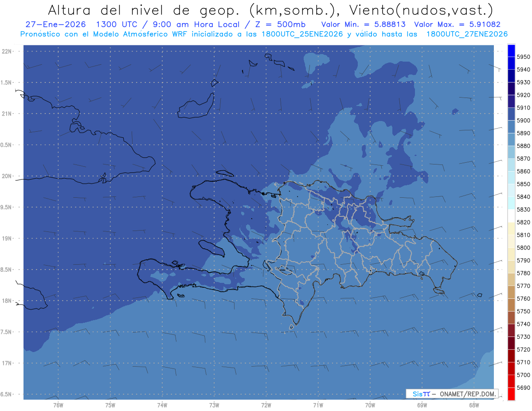532x411 pixels.
Task: Click the '71W' longitude label
Action: click(x=318, y=405)
